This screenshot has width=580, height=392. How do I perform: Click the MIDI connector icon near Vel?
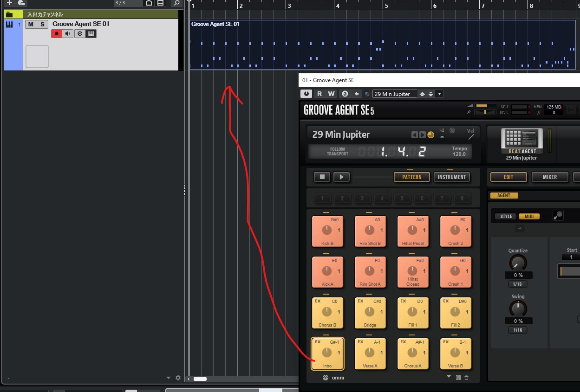pos(452,131)
